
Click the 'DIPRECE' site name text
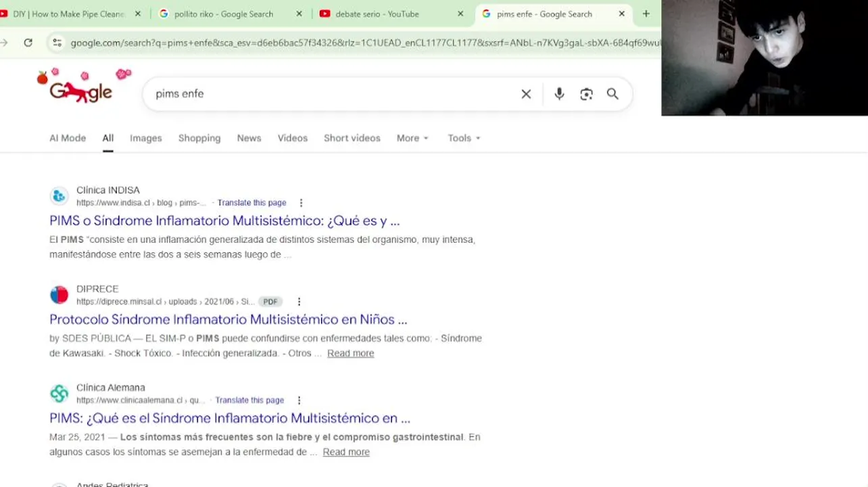point(97,289)
